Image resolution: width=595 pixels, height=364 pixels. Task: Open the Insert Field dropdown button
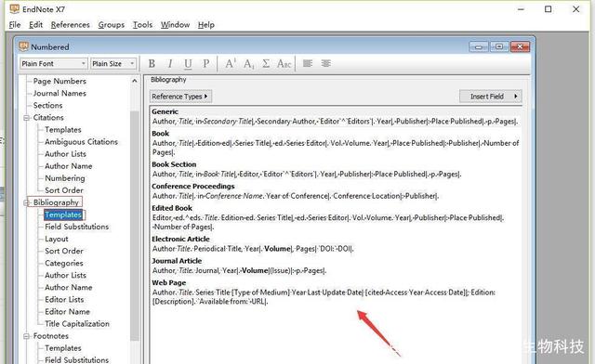coord(491,97)
